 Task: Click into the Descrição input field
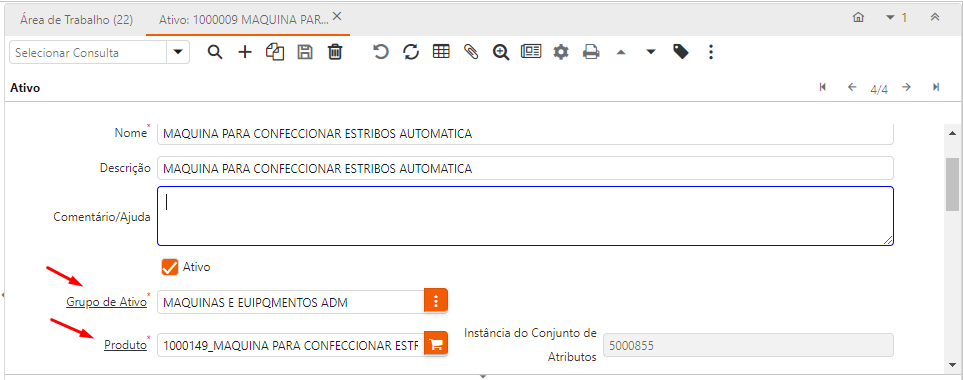(x=525, y=168)
